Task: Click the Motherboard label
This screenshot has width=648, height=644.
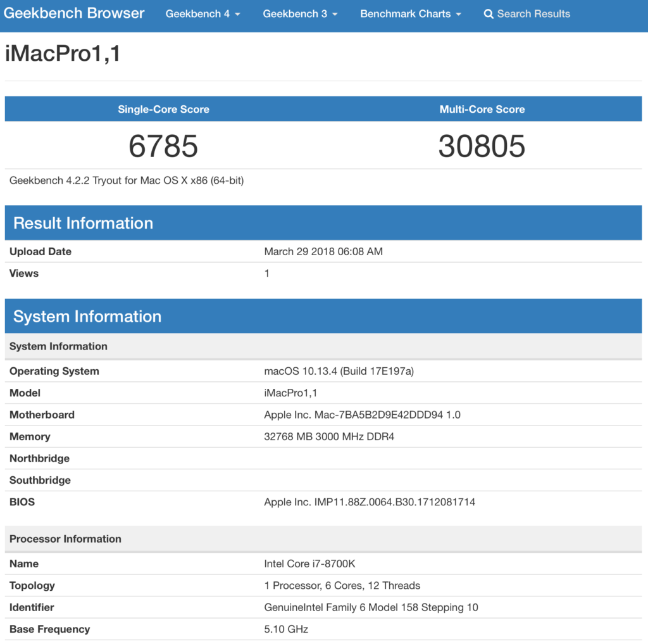Action: tap(42, 415)
